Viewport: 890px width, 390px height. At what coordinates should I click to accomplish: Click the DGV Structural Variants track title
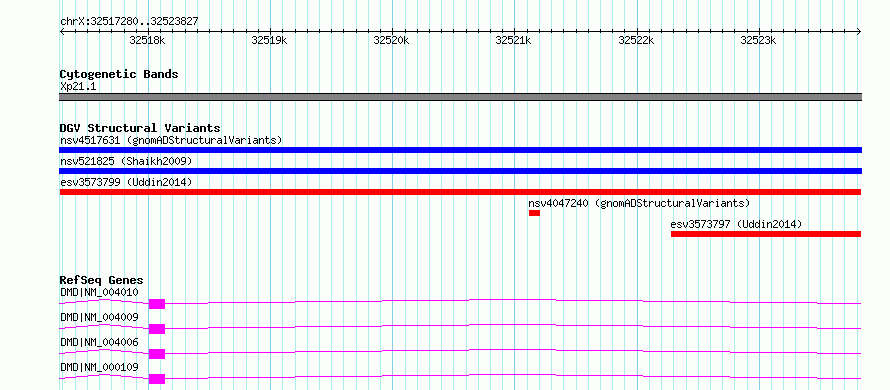point(140,128)
